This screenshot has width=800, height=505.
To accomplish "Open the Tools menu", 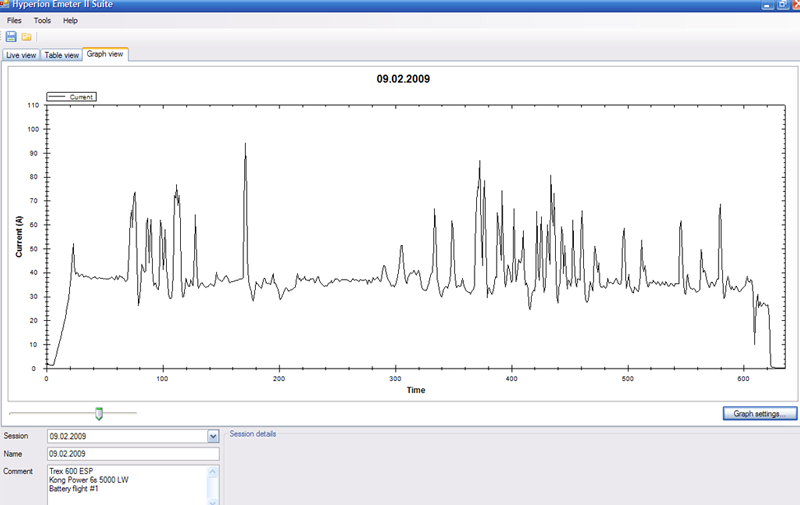I will click(42, 20).
